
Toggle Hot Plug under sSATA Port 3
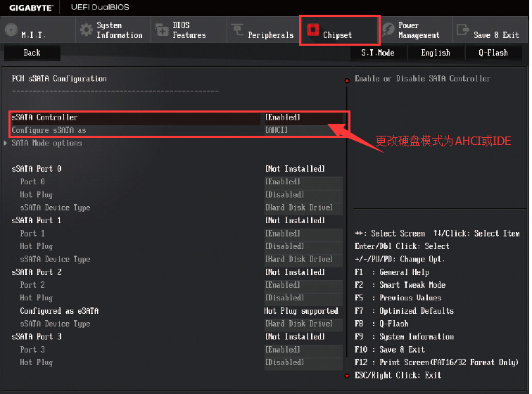(x=303, y=362)
